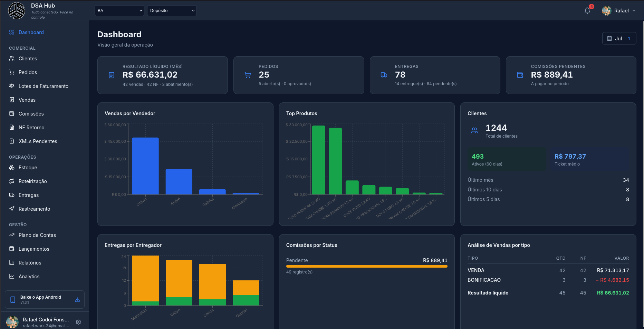This screenshot has width=644, height=329.
Task: Expand the Rafael user menu
Action: click(x=619, y=11)
